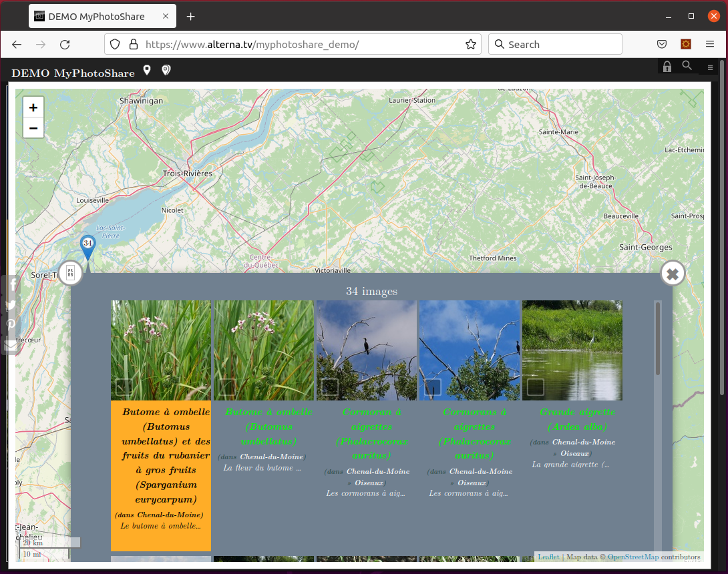Open the Leaflet attribution link

[x=548, y=557]
